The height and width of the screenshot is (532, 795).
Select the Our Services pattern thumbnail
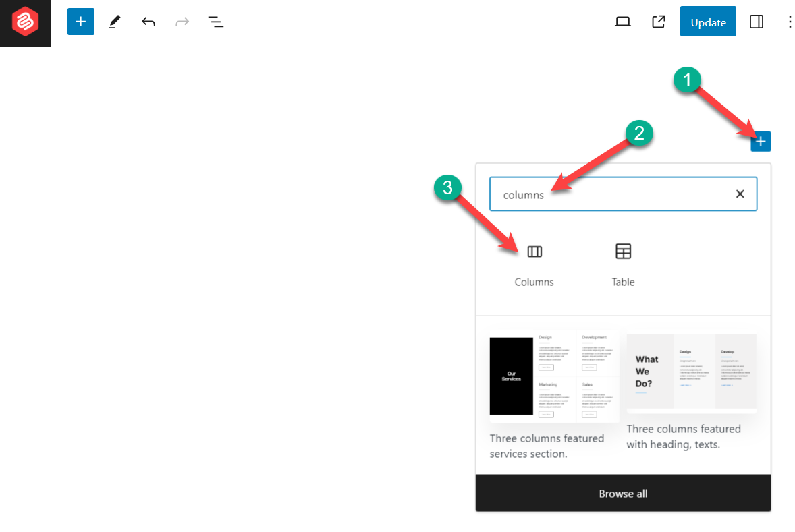(554, 378)
